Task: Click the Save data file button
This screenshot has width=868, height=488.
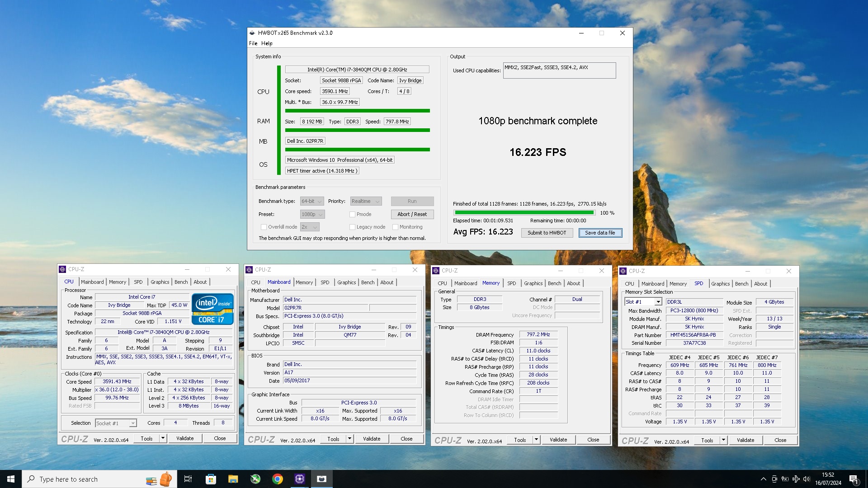Action: click(600, 233)
